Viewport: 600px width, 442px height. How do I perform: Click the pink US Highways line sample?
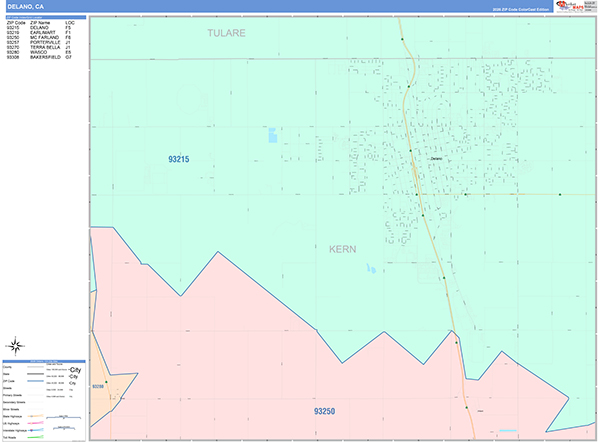pos(35,423)
